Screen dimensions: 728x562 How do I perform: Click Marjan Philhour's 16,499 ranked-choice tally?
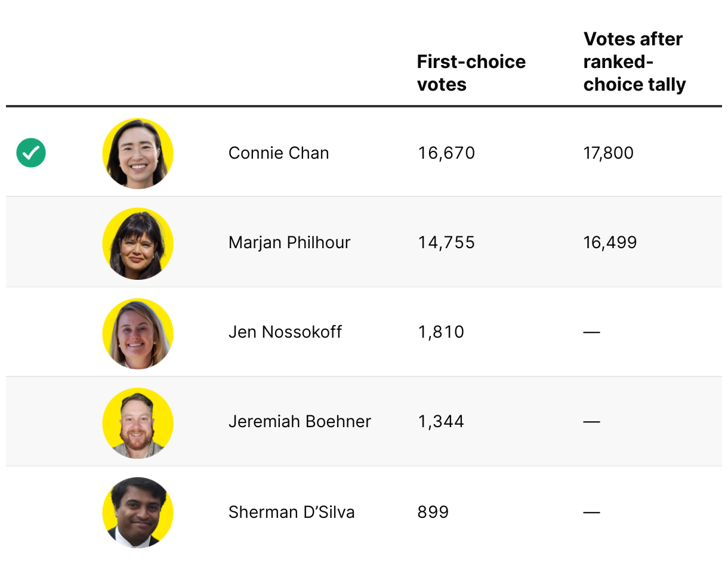pyautogui.click(x=610, y=242)
